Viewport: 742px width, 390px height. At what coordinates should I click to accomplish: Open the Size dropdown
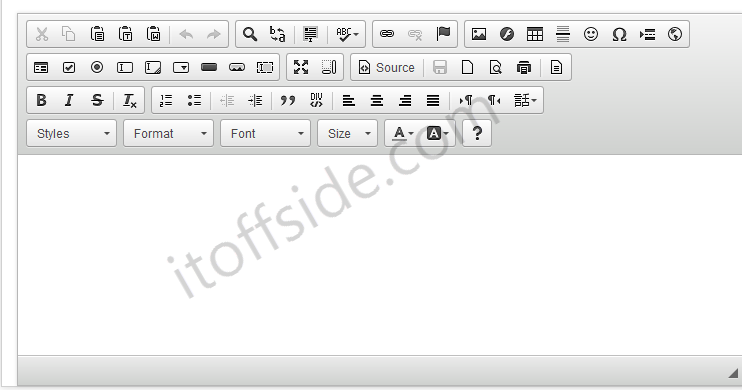[347, 133]
